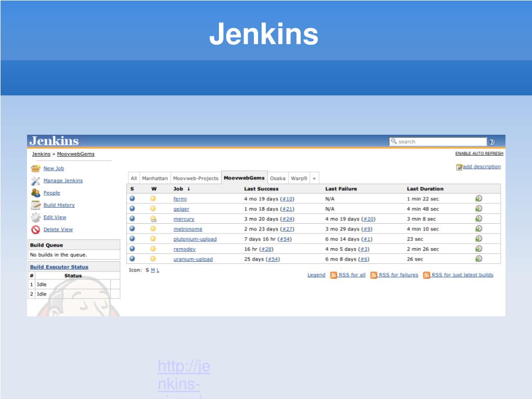The image size is (532, 399).
Task: Click the People icon
Action: 36,192
